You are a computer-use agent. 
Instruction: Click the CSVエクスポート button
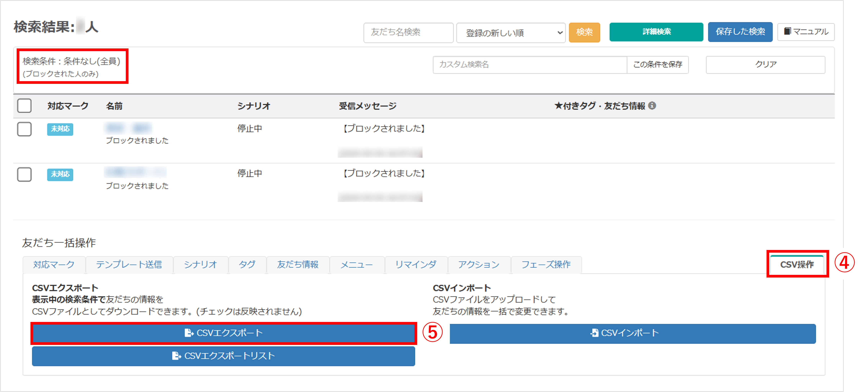point(223,333)
